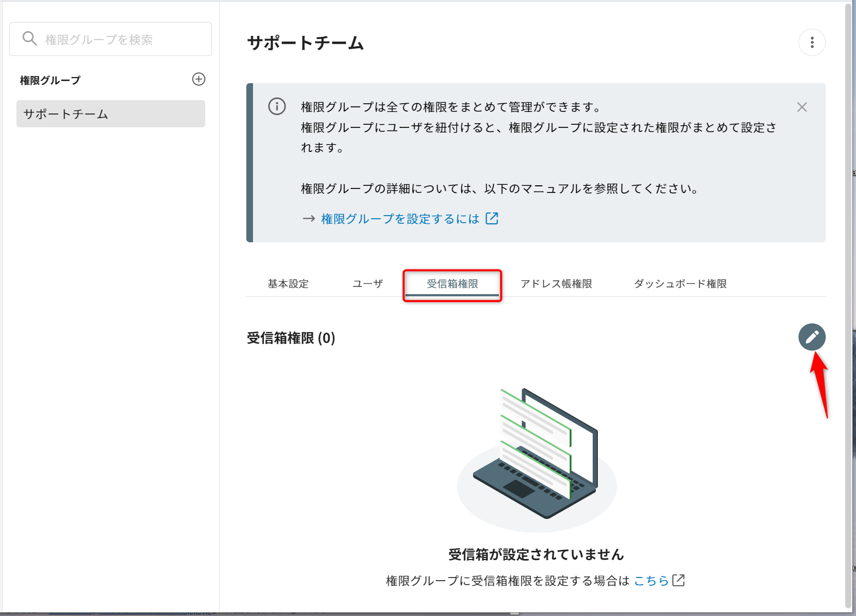This screenshot has width=856, height=616.
Task: Click the info icon in the notice banner
Action: pos(277,107)
